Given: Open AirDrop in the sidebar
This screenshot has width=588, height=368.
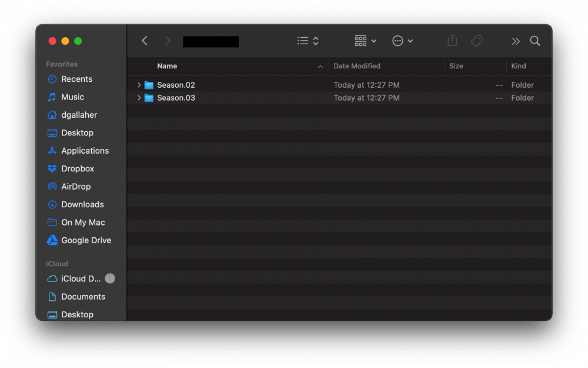Looking at the screenshot, I should 76,187.
